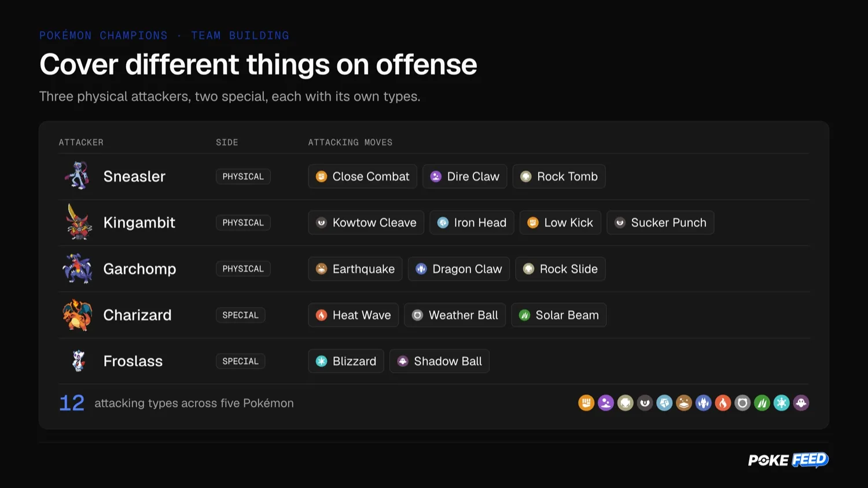Click the Garchomp sprite icon
The height and width of the screenshot is (488, 868).
pyautogui.click(x=78, y=269)
